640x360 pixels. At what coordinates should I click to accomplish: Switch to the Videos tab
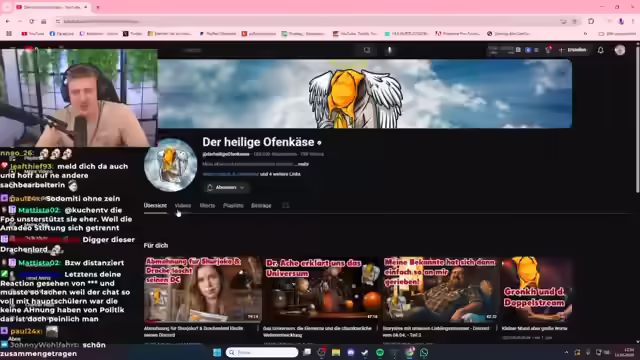pyautogui.click(x=183, y=206)
